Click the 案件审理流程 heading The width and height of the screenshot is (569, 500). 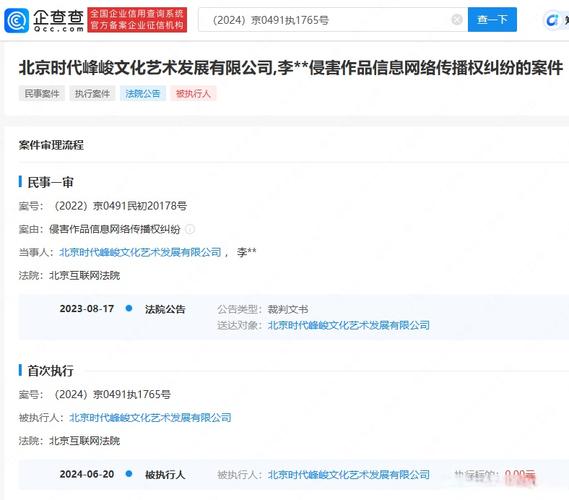pos(51,145)
